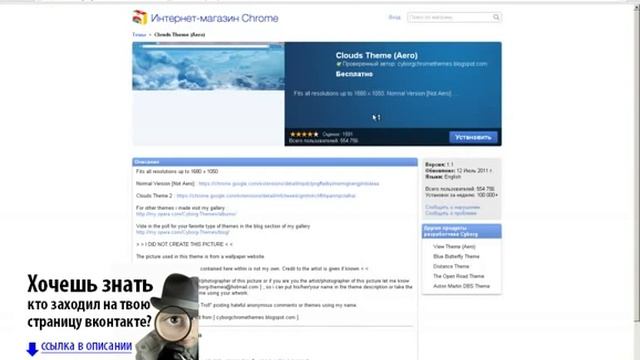Click the Описание section header
This screenshot has width=640, height=360.
coord(275,162)
